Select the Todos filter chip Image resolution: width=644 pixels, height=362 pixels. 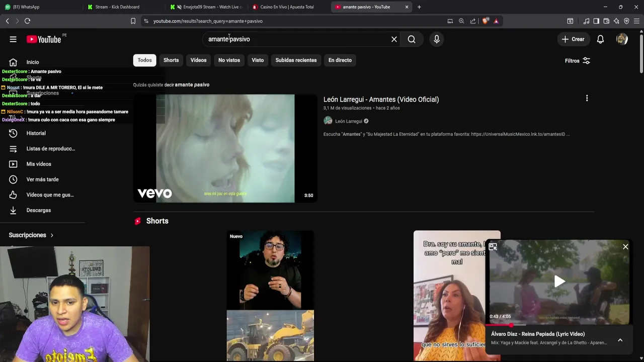144,60
